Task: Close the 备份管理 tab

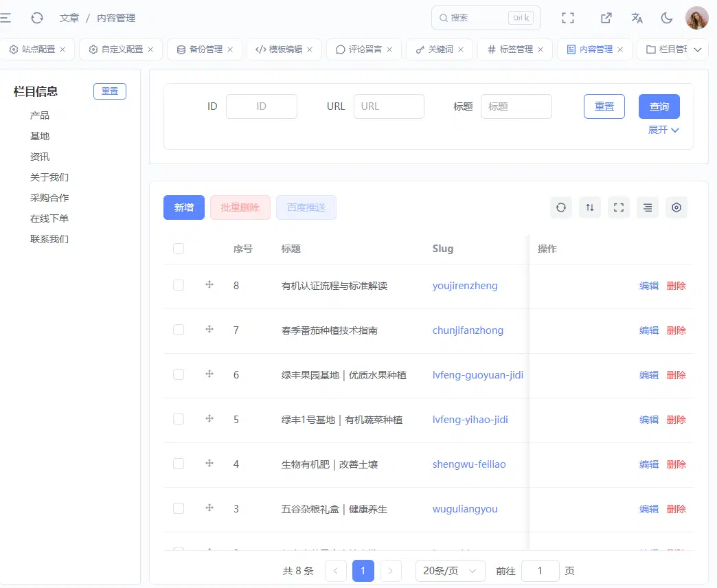Action: [x=230, y=49]
